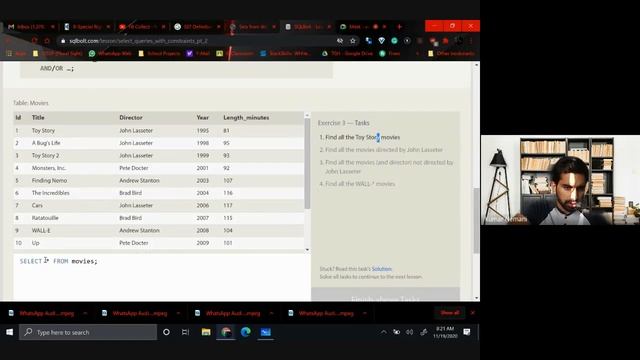Viewport: 640px width, 360px height.
Task: Close the downloads bar
Action: click(x=472, y=313)
